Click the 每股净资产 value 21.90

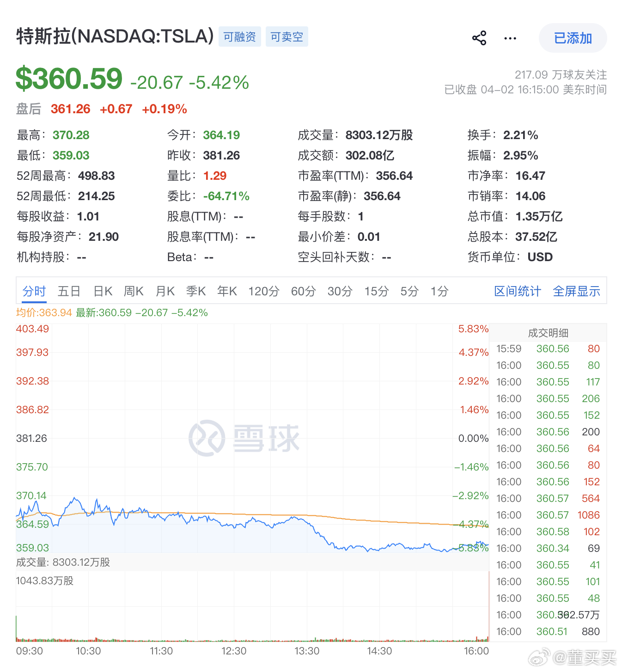(104, 237)
